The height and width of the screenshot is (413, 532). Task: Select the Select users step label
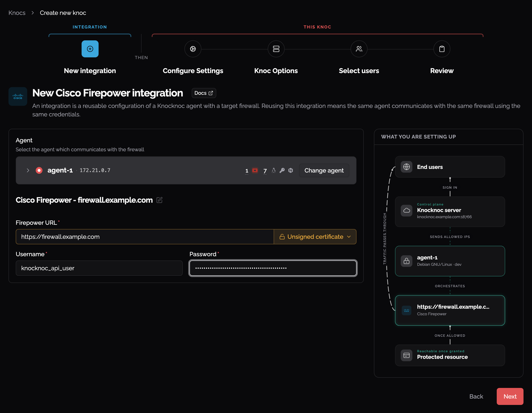(359, 71)
